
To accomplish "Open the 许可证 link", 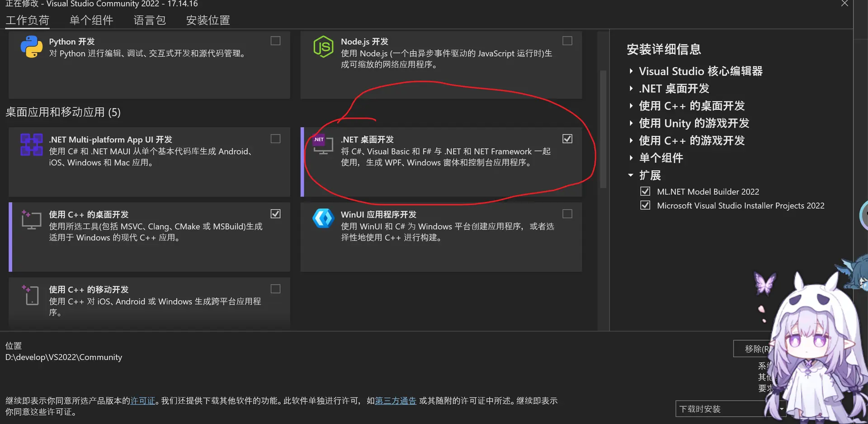I will click(x=143, y=400).
